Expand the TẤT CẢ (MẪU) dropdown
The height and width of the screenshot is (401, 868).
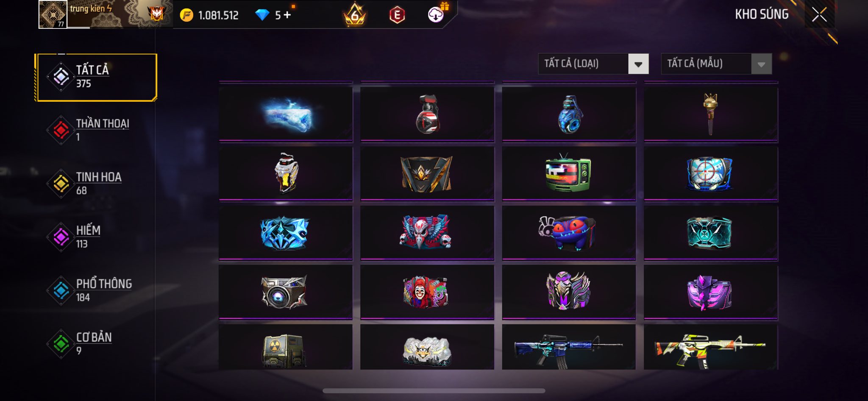(x=716, y=64)
